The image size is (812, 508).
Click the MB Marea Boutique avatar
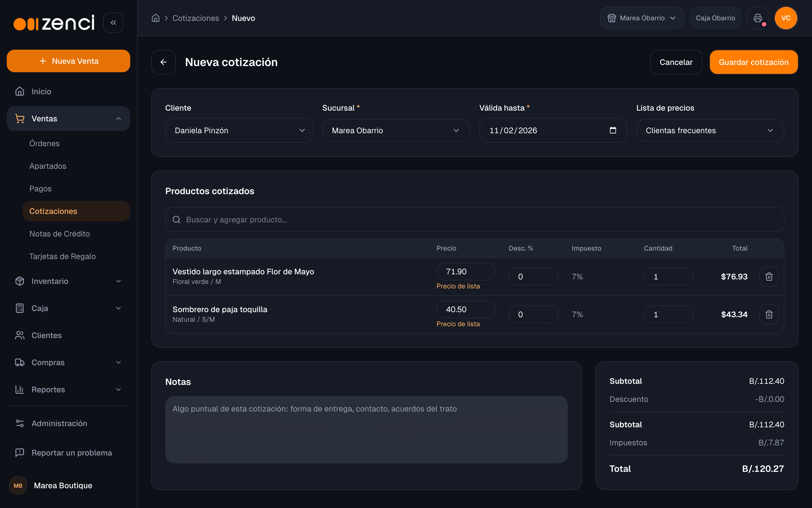click(x=18, y=485)
